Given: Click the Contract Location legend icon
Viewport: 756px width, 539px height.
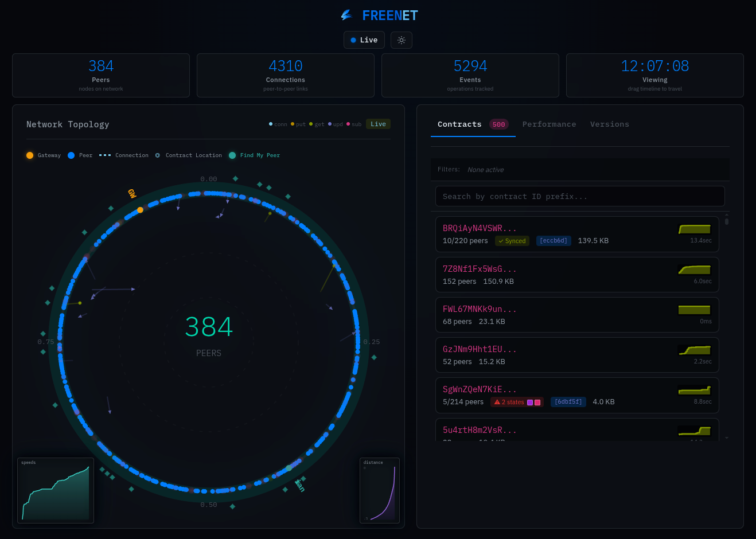Looking at the screenshot, I should [x=158, y=155].
